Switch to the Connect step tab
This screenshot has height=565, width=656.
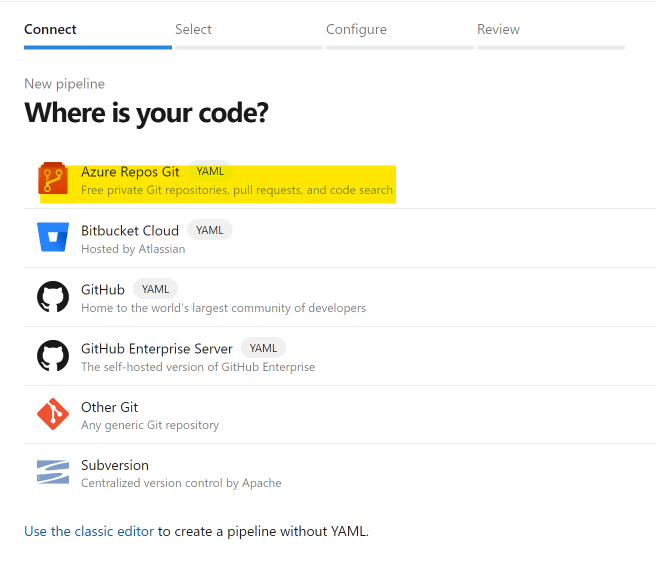(50, 29)
